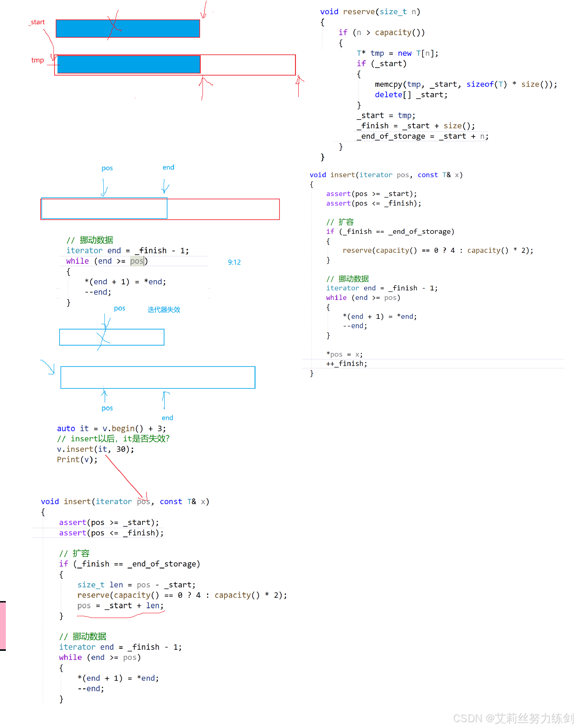The image size is (575, 728).
Task: Click the underlined pos = _start + len; line
Action: click(120, 606)
